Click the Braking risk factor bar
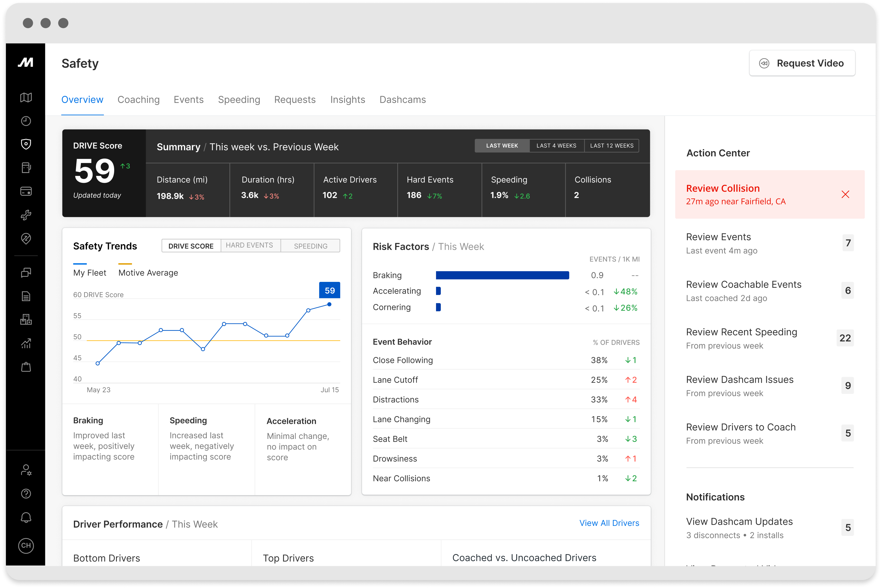Image resolution: width=881 pixels, height=588 pixels. tap(502, 275)
